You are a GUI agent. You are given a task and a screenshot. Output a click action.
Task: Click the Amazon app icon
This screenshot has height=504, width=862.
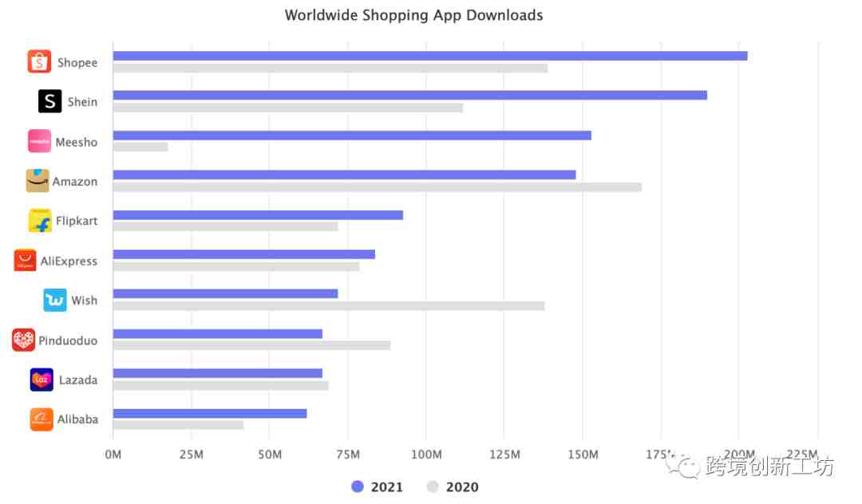click(38, 181)
